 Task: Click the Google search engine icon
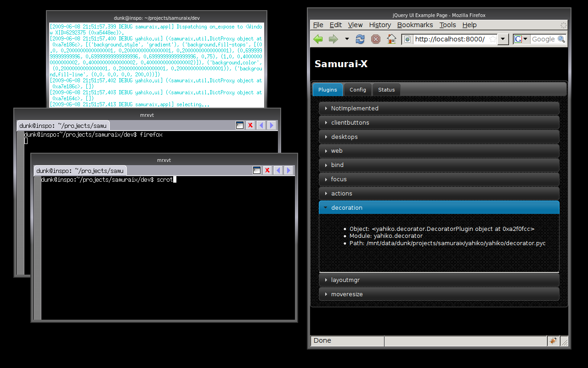[518, 40]
